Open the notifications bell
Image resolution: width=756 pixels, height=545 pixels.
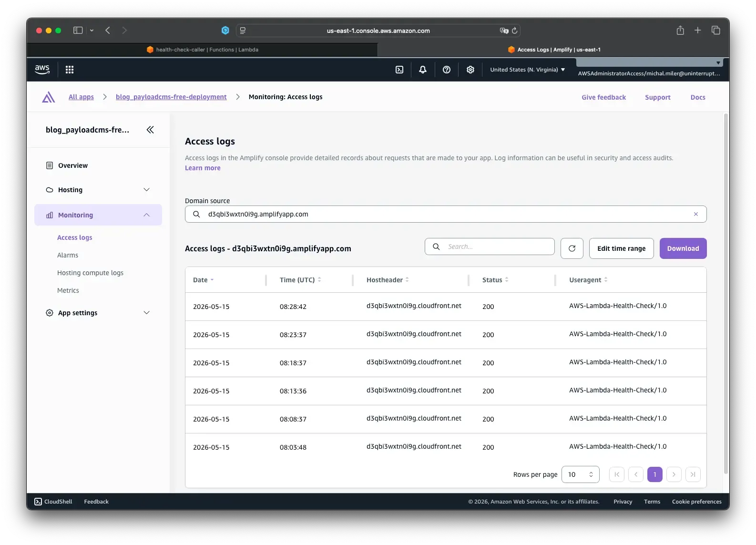[423, 70]
